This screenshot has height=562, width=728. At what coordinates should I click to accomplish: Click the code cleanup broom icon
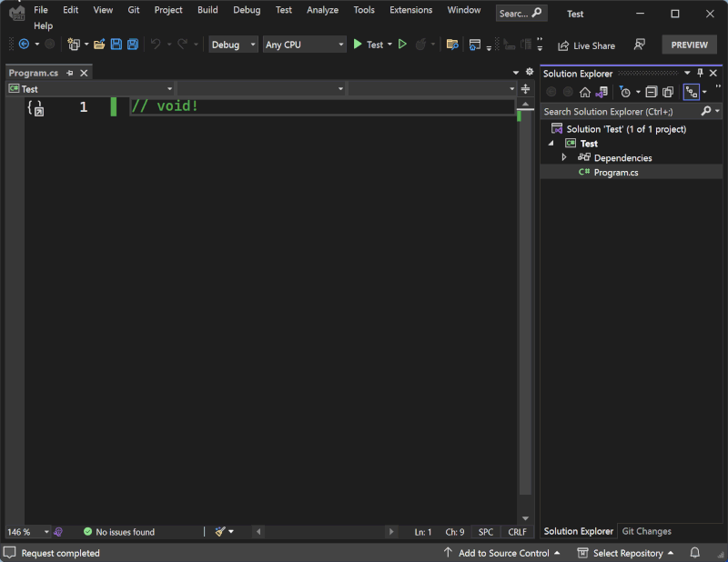point(220,532)
